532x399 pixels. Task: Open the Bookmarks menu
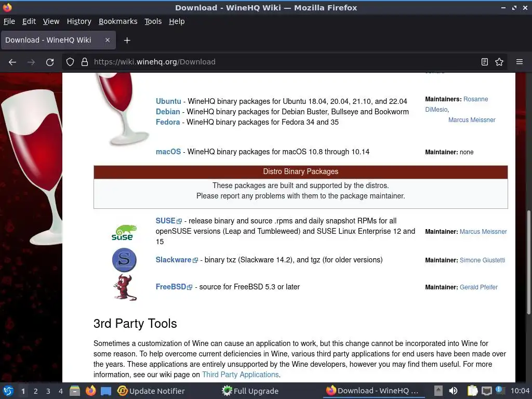coord(118,21)
